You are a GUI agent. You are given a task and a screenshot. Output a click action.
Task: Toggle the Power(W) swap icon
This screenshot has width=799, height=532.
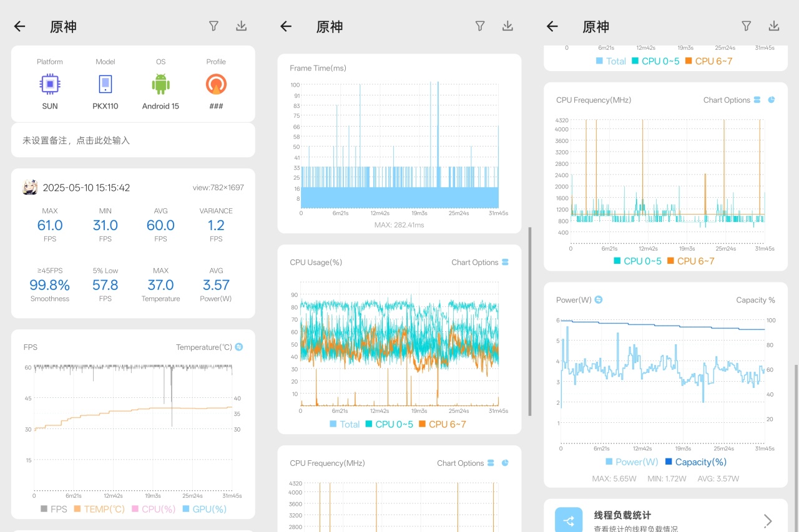pyautogui.click(x=598, y=300)
